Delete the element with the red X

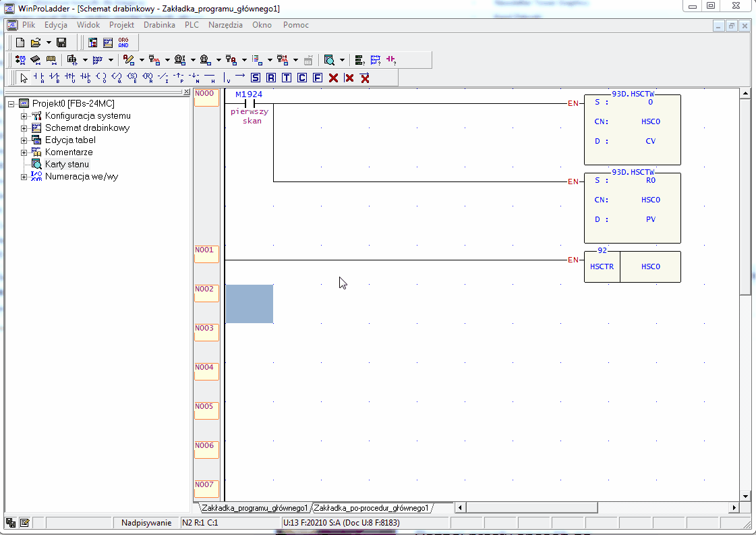(x=333, y=78)
